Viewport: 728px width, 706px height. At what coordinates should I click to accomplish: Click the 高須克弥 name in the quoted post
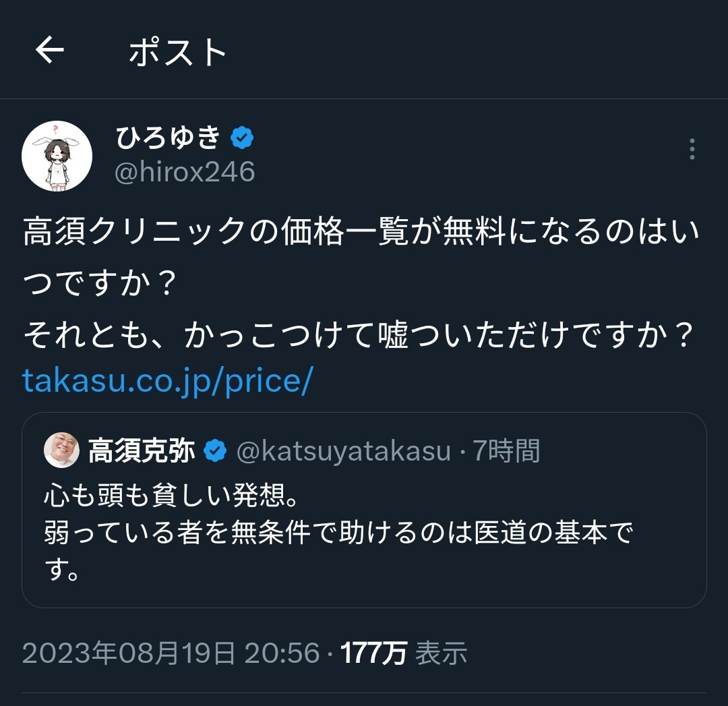coord(142,450)
